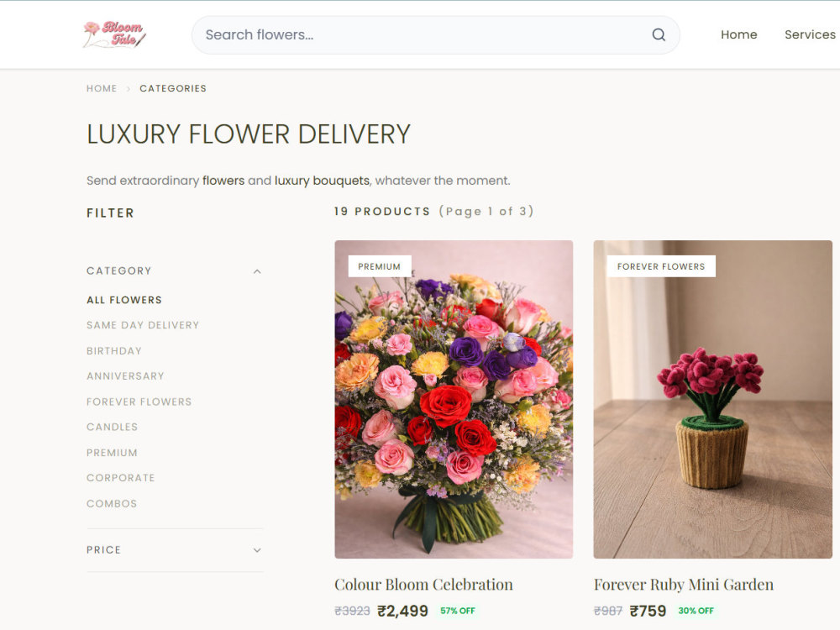The height and width of the screenshot is (630, 840).
Task: Open Colour Bloom Celebration product image
Action: (x=454, y=399)
